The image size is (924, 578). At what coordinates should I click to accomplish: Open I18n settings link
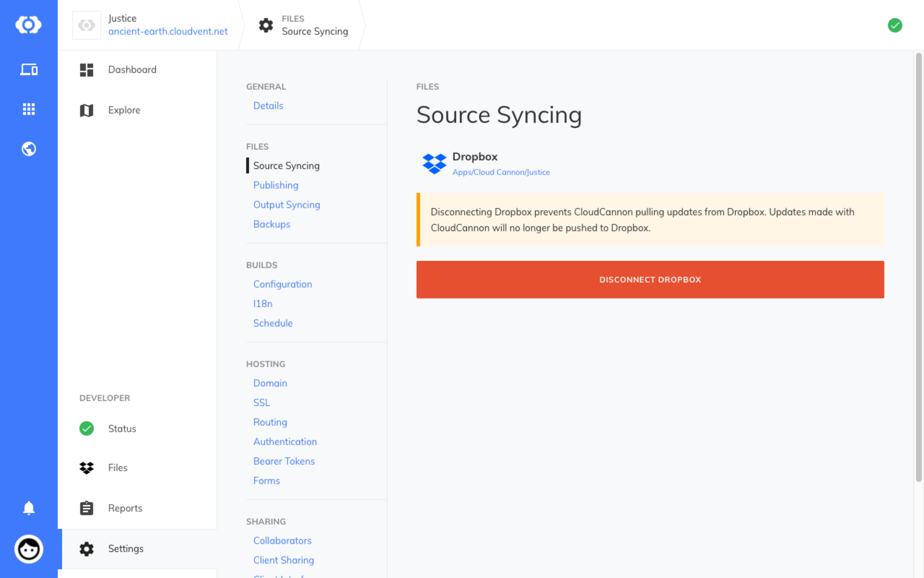pyautogui.click(x=263, y=304)
